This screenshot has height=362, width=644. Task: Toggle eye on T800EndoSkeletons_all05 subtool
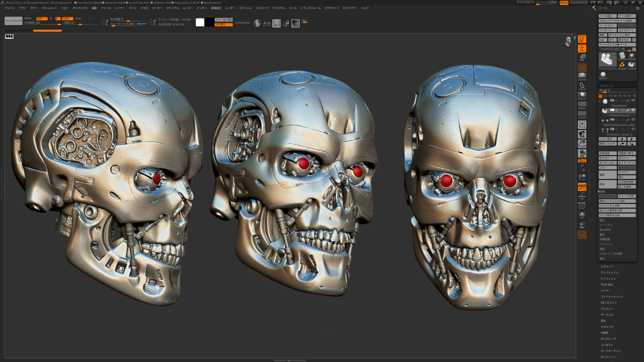[x=633, y=119]
